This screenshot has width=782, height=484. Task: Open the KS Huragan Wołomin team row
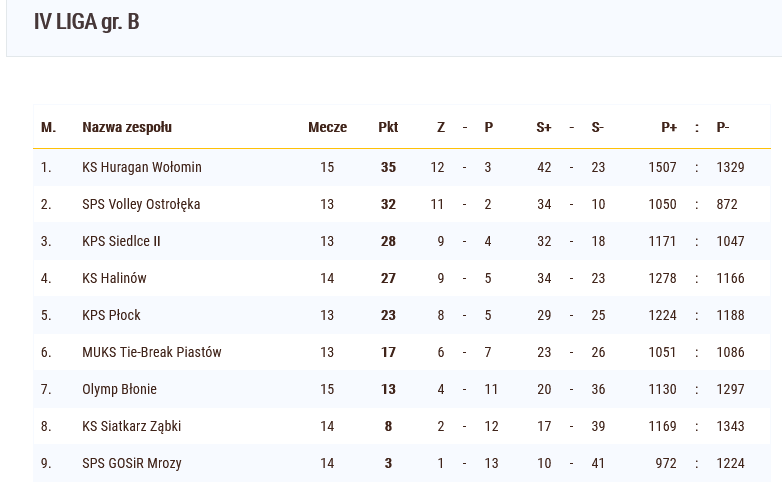coord(402,167)
